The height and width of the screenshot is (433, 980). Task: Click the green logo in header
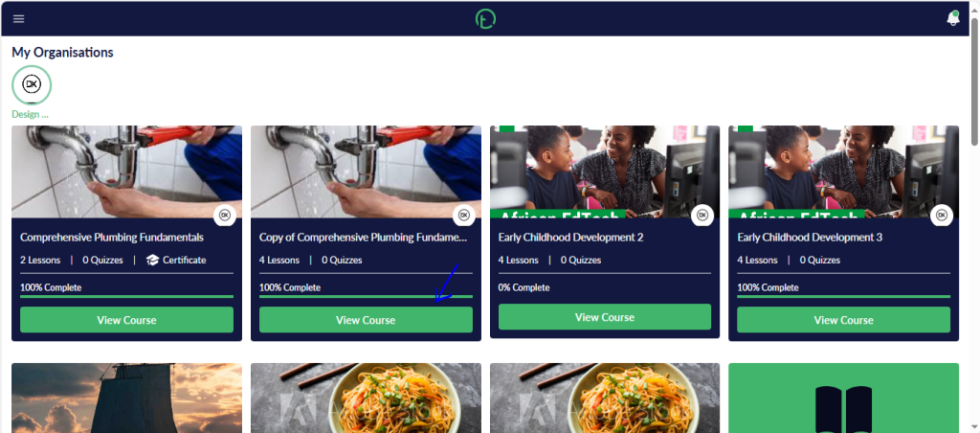pyautogui.click(x=485, y=19)
